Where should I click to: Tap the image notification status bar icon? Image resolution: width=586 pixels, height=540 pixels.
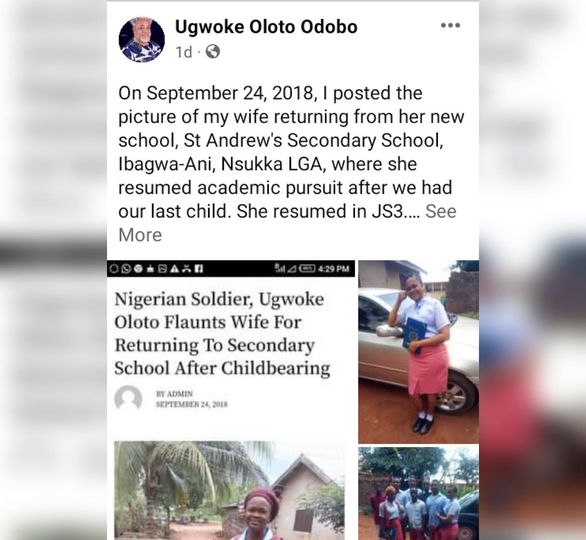pos(162,269)
